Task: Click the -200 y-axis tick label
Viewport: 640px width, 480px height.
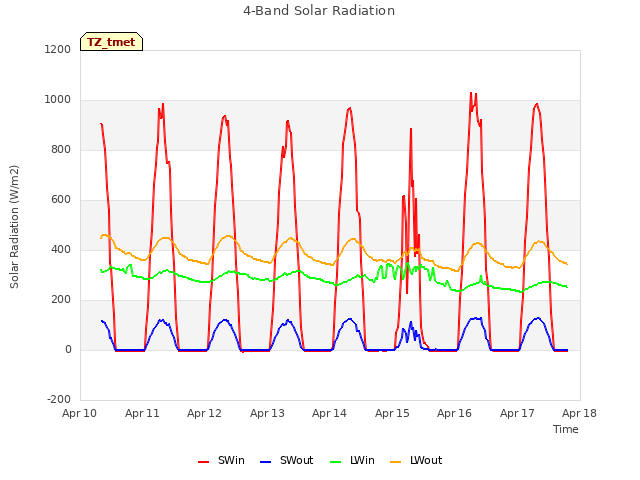Action: pyautogui.click(x=59, y=399)
